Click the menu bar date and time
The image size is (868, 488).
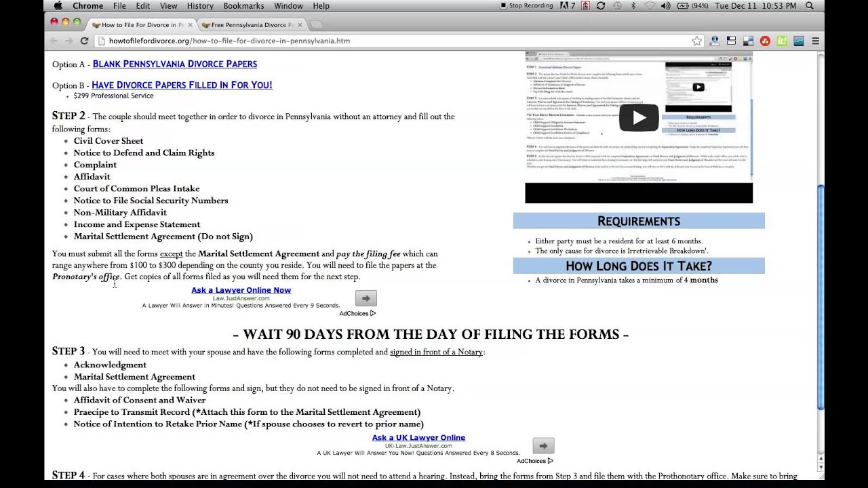click(755, 5)
